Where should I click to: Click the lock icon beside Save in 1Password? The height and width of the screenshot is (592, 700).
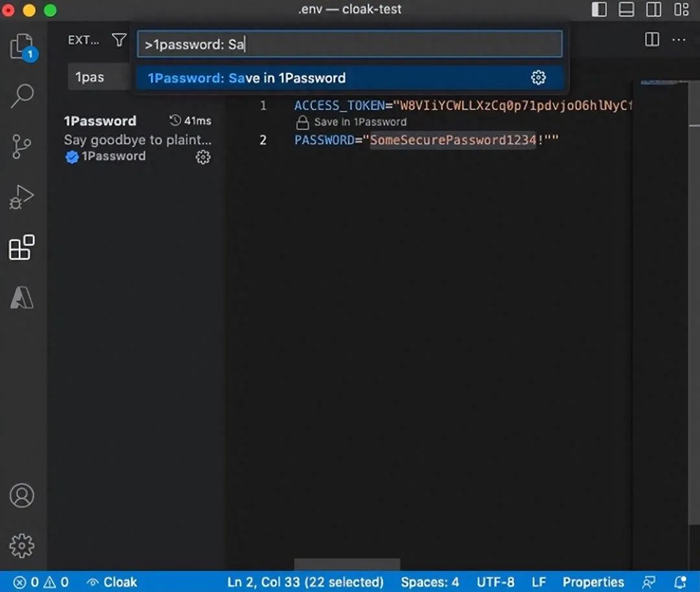tap(302, 123)
